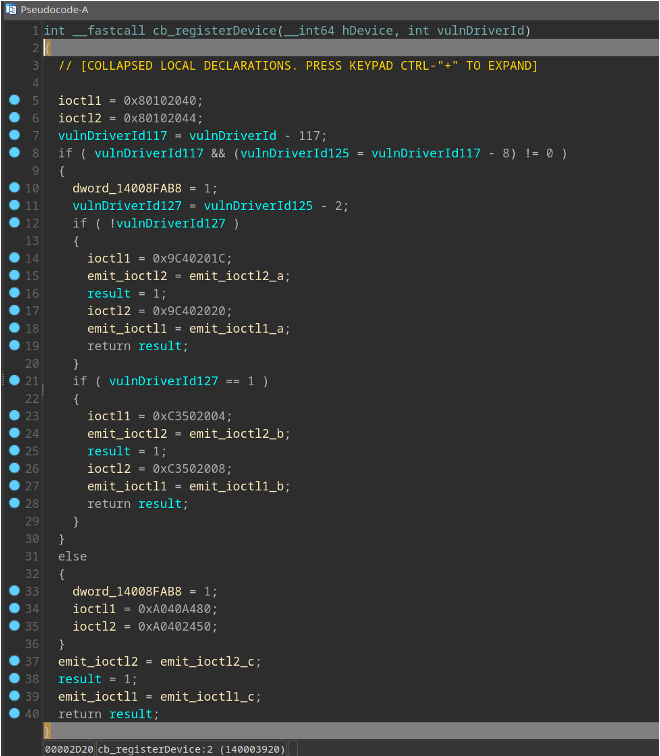The image size is (660, 756).
Task: Click the constant 0xA040A480
Action: click(174, 608)
